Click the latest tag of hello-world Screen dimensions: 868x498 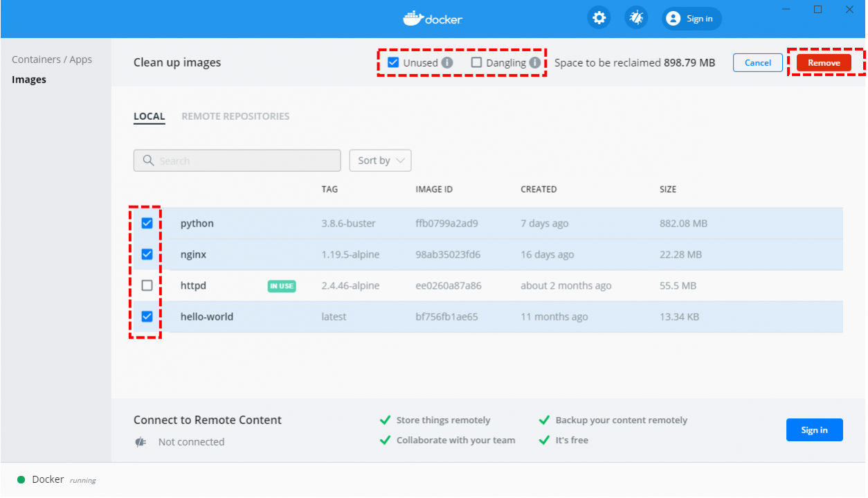334,317
